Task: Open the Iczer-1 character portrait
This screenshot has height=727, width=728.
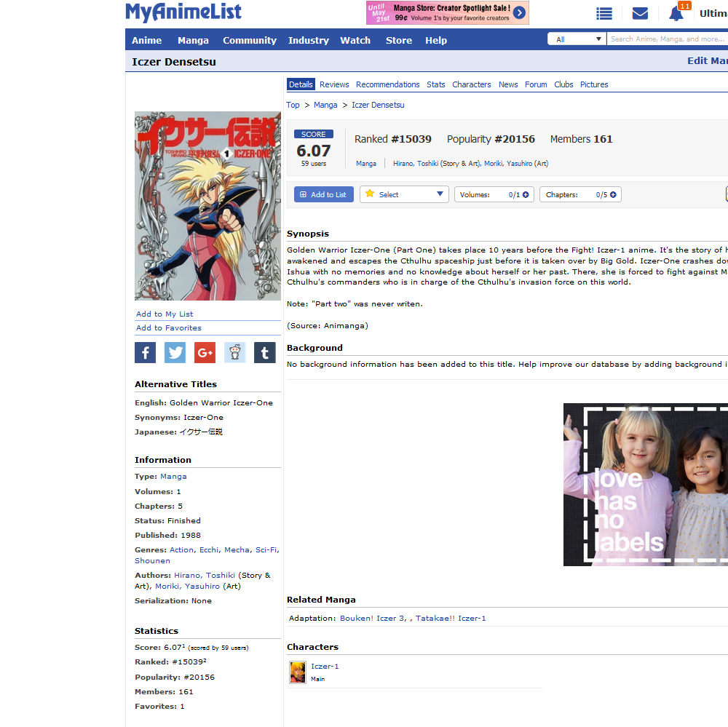Action: (x=298, y=672)
